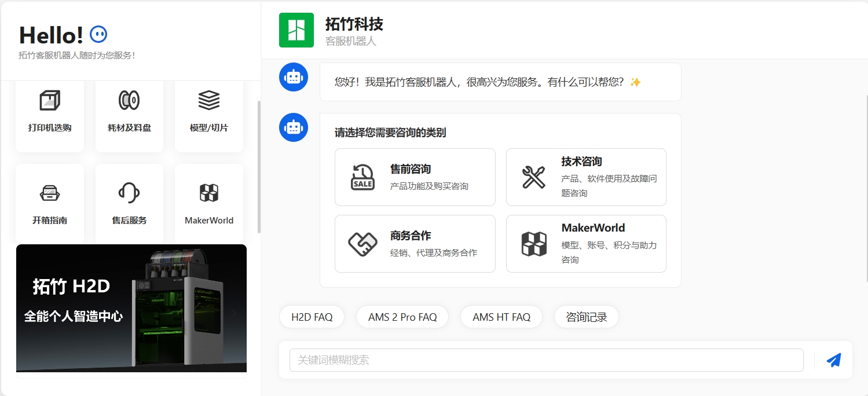Open the AMS HT FAQ chip
The height and width of the screenshot is (396, 868).
pos(501,317)
